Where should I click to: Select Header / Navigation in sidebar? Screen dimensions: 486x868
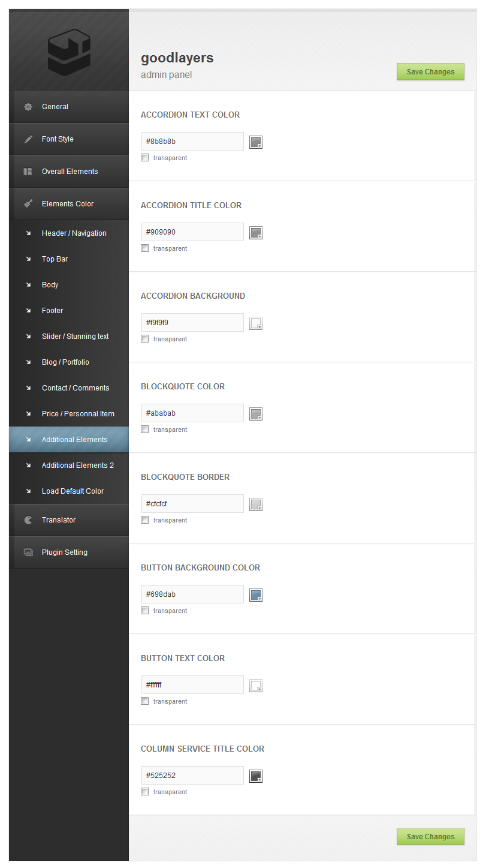pyautogui.click(x=74, y=233)
